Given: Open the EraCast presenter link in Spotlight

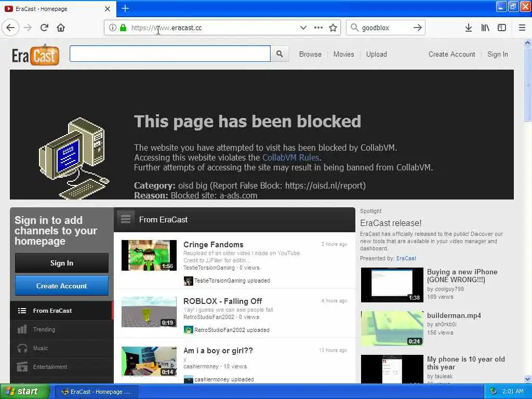Looking at the screenshot, I should point(406,258).
